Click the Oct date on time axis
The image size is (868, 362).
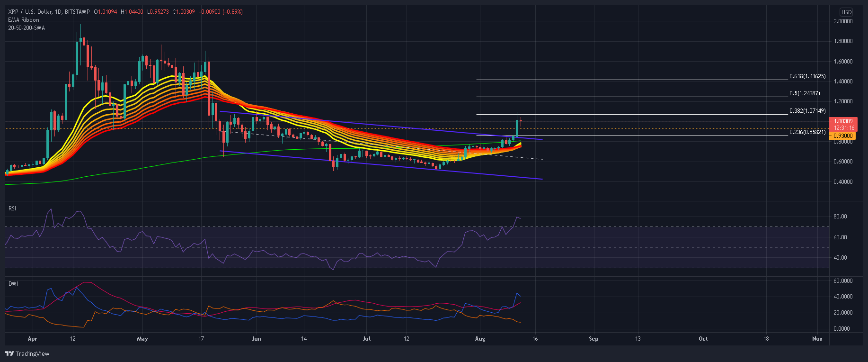tap(703, 339)
